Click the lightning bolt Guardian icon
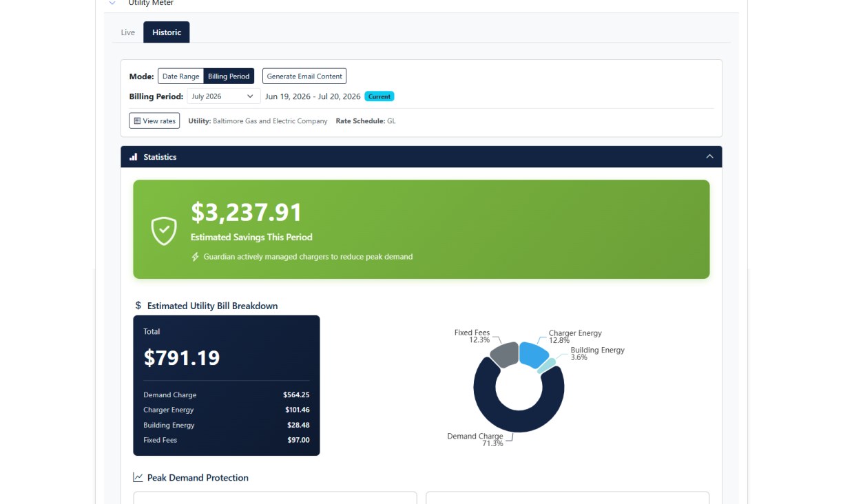This screenshot has height=504, width=843. point(195,257)
